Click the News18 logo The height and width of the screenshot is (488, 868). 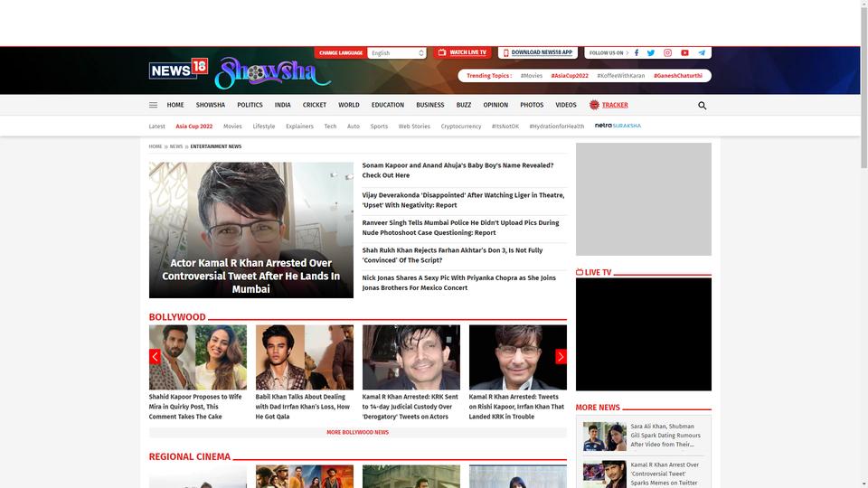pos(178,70)
